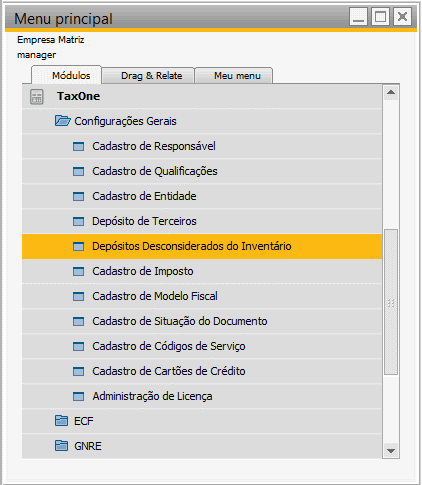422x485 pixels.
Task: Collapse the Configurações Gerais open folder
Action: 62,121
